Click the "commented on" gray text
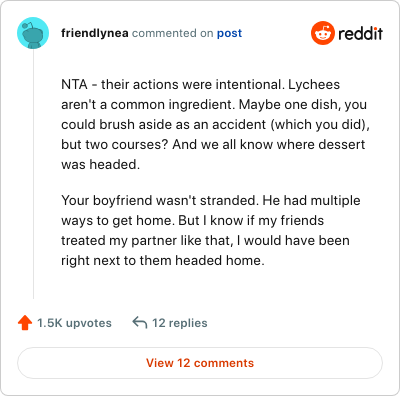400x396 pixels. [x=173, y=33]
